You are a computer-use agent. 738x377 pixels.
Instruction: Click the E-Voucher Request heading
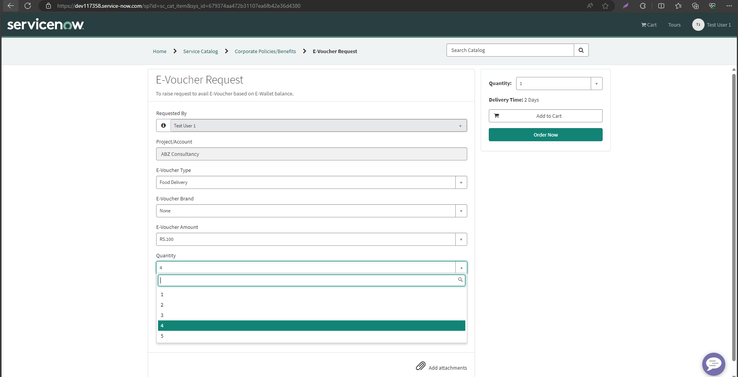[200, 80]
